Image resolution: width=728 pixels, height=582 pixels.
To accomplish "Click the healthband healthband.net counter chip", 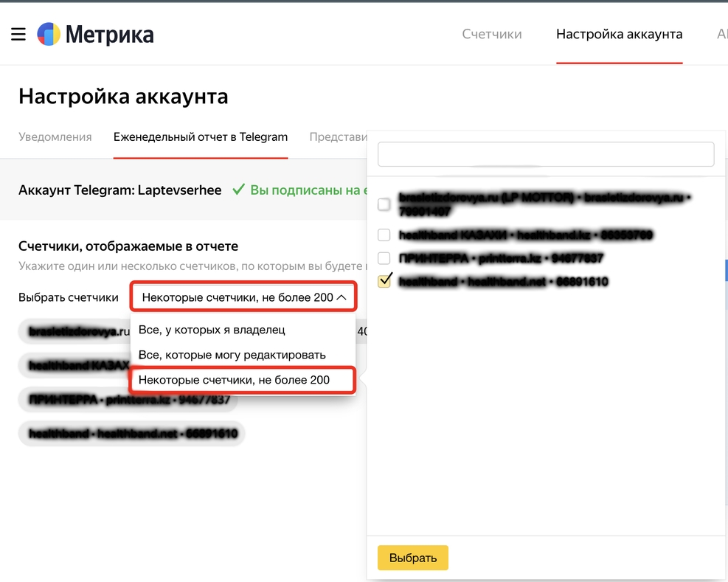I will [x=132, y=434].
